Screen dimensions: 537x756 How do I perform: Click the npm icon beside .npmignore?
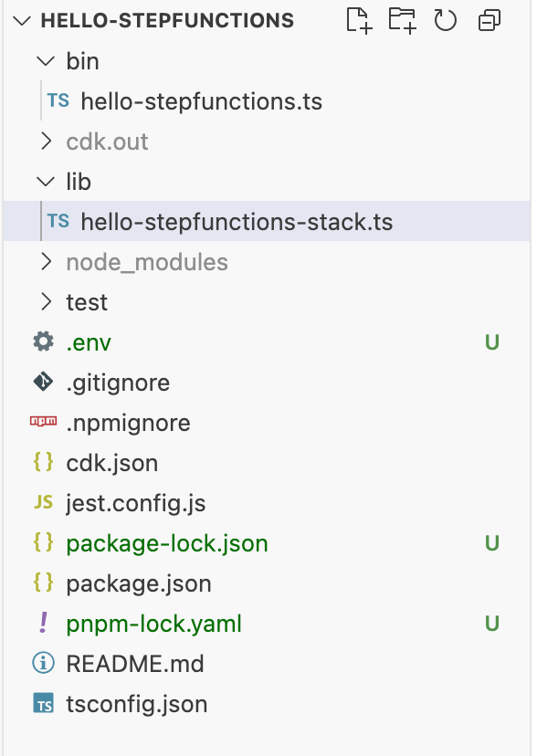click(x=44, y=422)
